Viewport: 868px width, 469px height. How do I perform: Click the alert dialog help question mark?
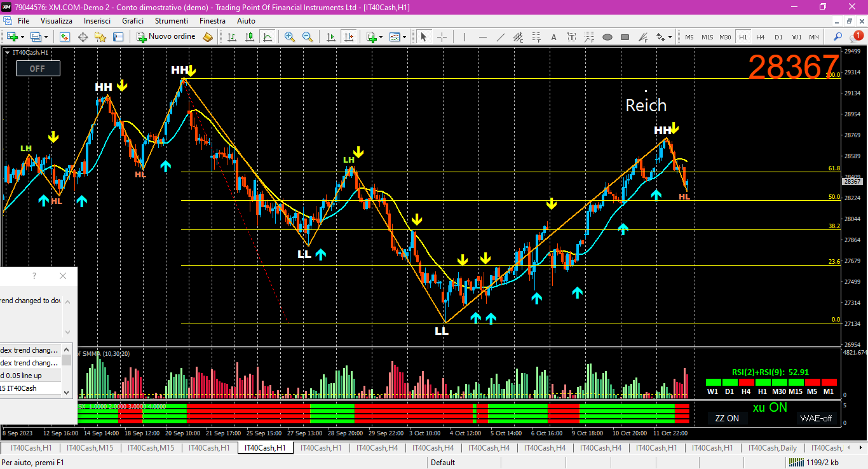[x=34, y=276]
